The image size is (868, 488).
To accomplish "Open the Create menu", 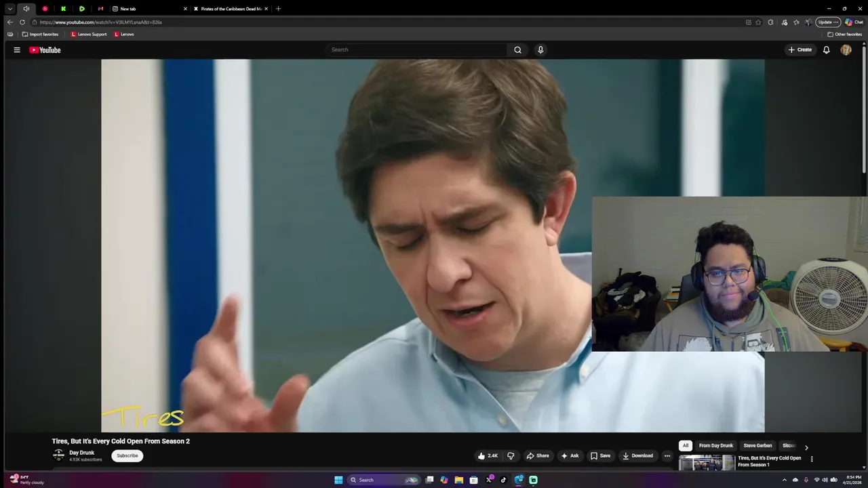I will [x=800, y=49].
